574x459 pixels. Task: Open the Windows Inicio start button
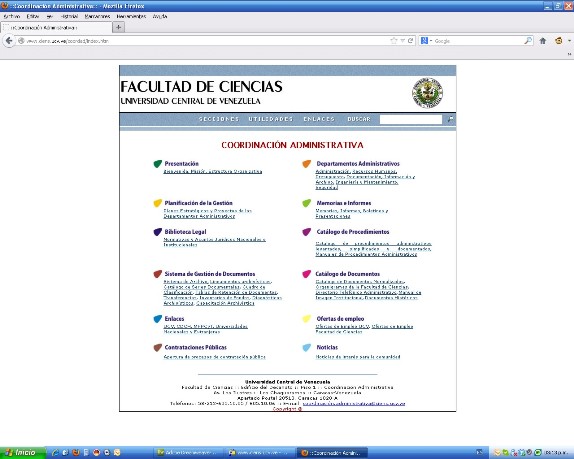(x=23, y=453)
